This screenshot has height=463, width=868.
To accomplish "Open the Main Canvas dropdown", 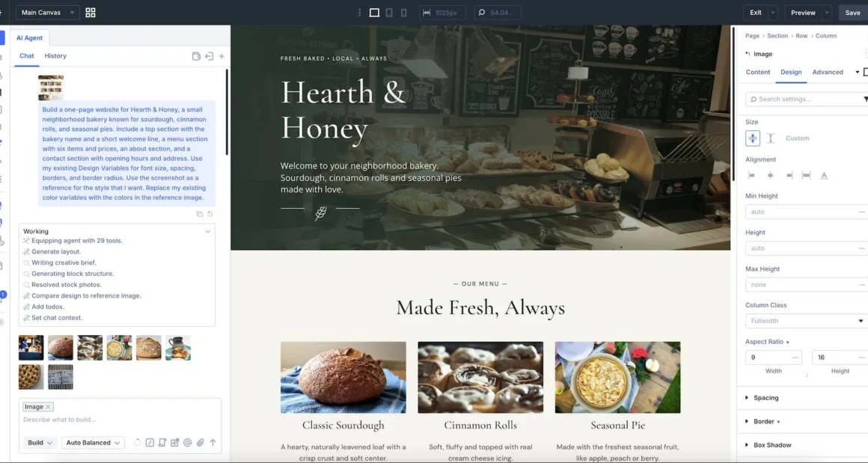I will [x=48, y=13].
